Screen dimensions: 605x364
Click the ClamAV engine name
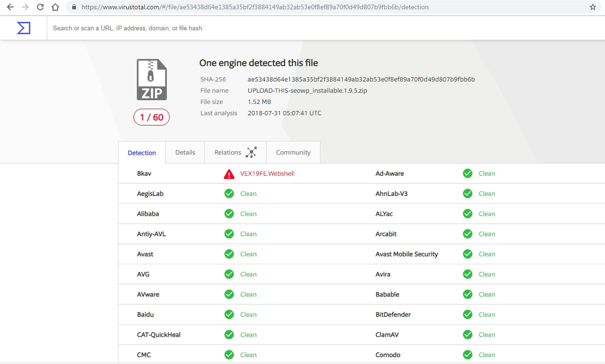387,335
